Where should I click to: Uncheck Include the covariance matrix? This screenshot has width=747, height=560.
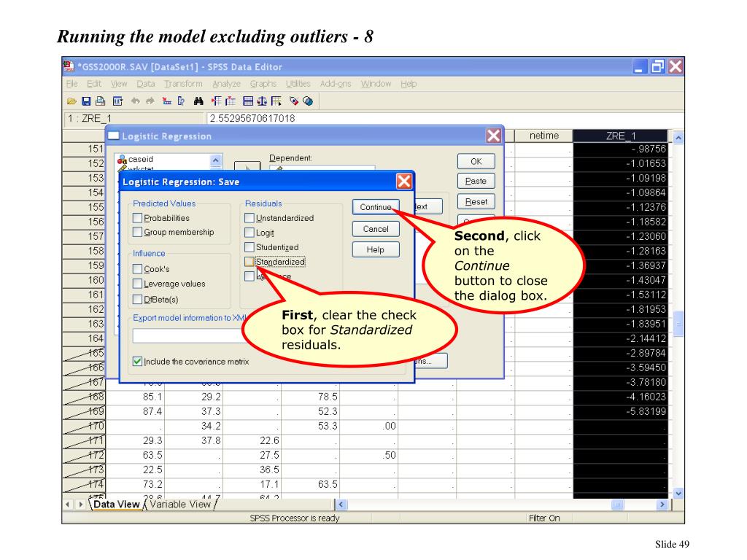click(x=137, y=362)
